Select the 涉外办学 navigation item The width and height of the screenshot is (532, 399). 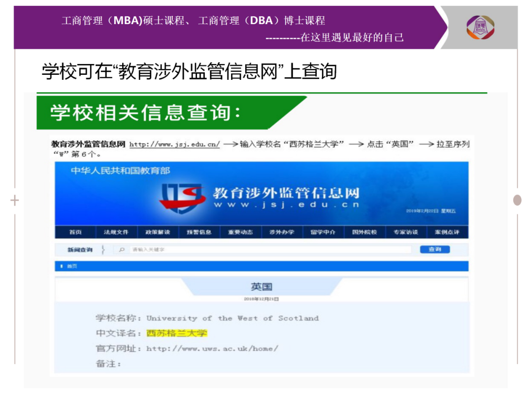(x=282, y=232)
